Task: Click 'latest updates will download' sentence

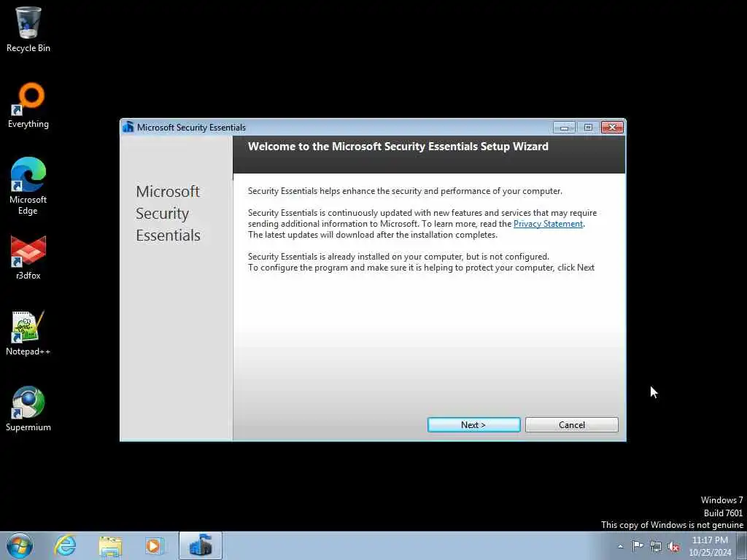Action: pyautogui.click(x=373, y=235)
